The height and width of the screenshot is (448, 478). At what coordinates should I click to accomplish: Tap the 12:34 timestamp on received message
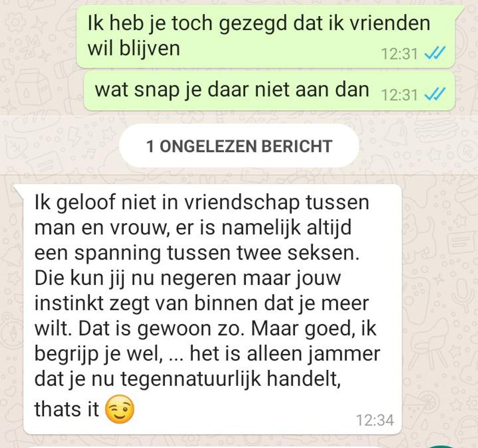click(374, 420)
